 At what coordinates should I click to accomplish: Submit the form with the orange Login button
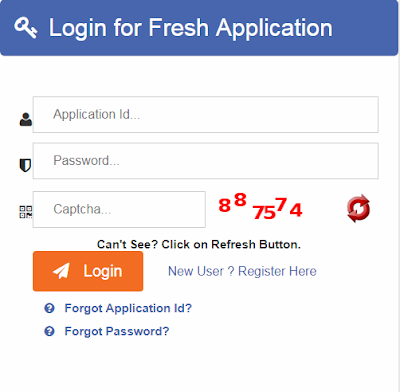88,271
